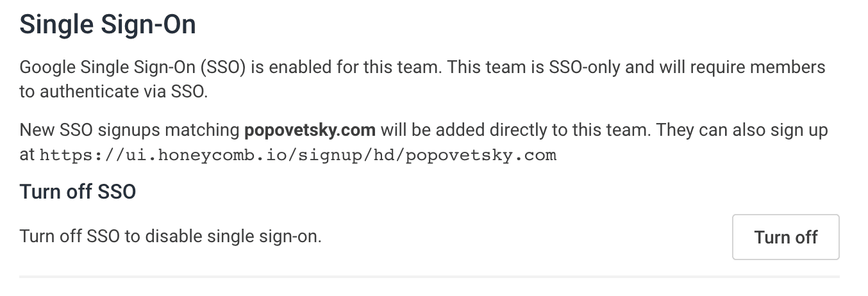Viewport: 868px width, 296px height.
Task: Click the honeycomb.io signup URL
Action: tap(297, 155)
